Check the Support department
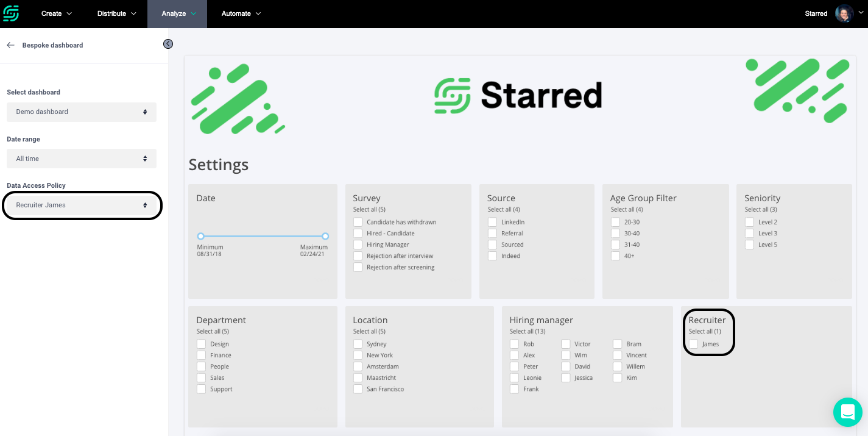Viewport: 868px width, 436px height. pyautogui.click(x=202, y=389)
